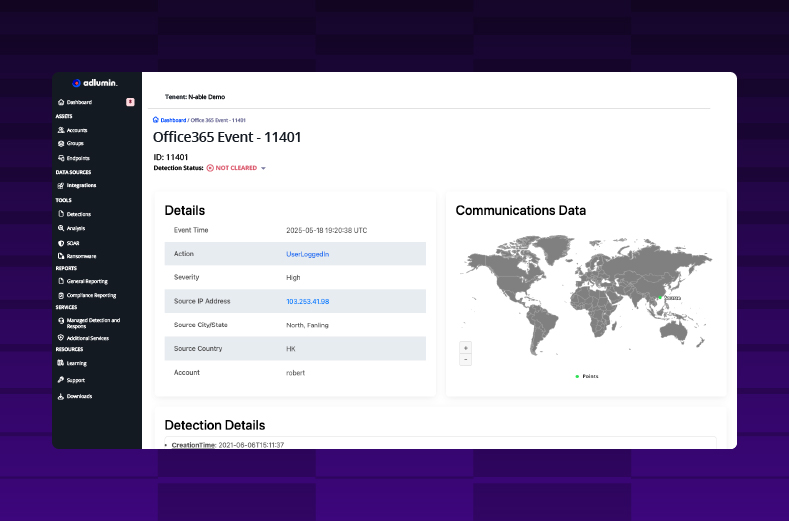The height and width of the screenshot is (521, 789).
Task: Click the Downloads icon in Resources
Action: point(61,396)
